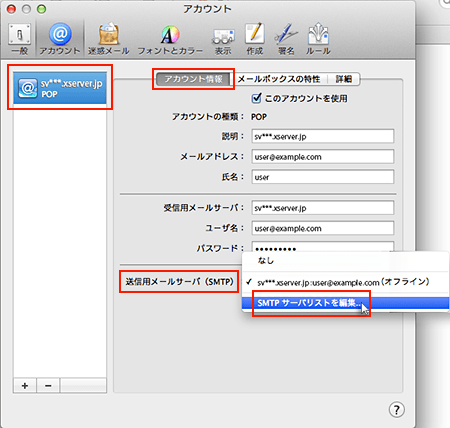The width and height of the screenshot is (450, 428).
Task: Open the 署名 signatures preferences
Action: [286, 39]
